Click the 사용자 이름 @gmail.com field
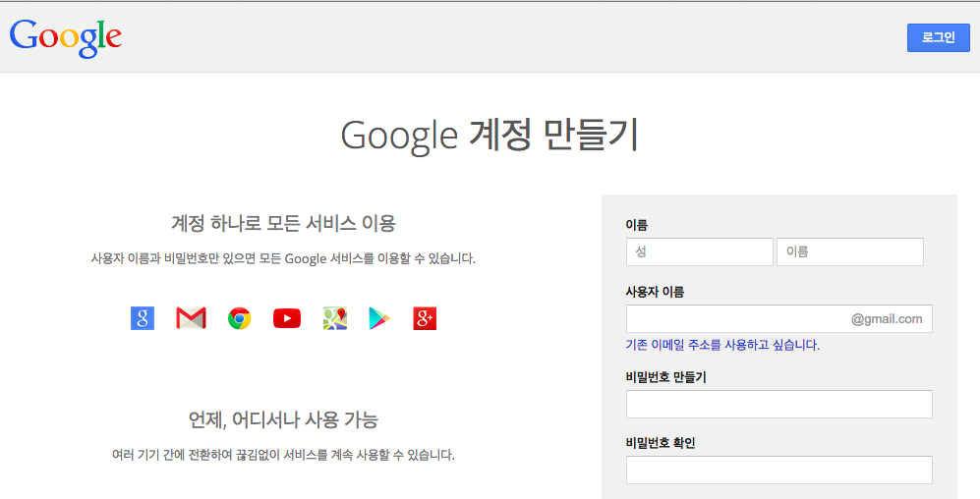 pyautogui.click(x=779, y=318)
